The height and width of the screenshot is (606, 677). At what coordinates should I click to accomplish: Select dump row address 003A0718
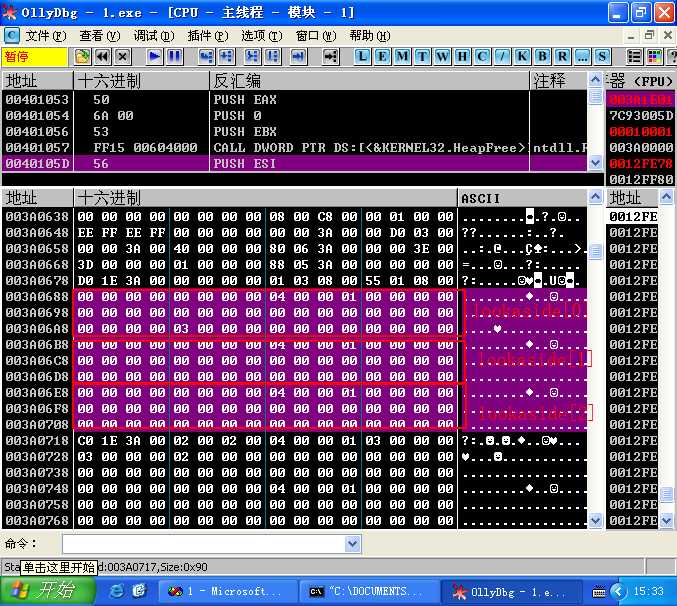click(x=37, y=441)
